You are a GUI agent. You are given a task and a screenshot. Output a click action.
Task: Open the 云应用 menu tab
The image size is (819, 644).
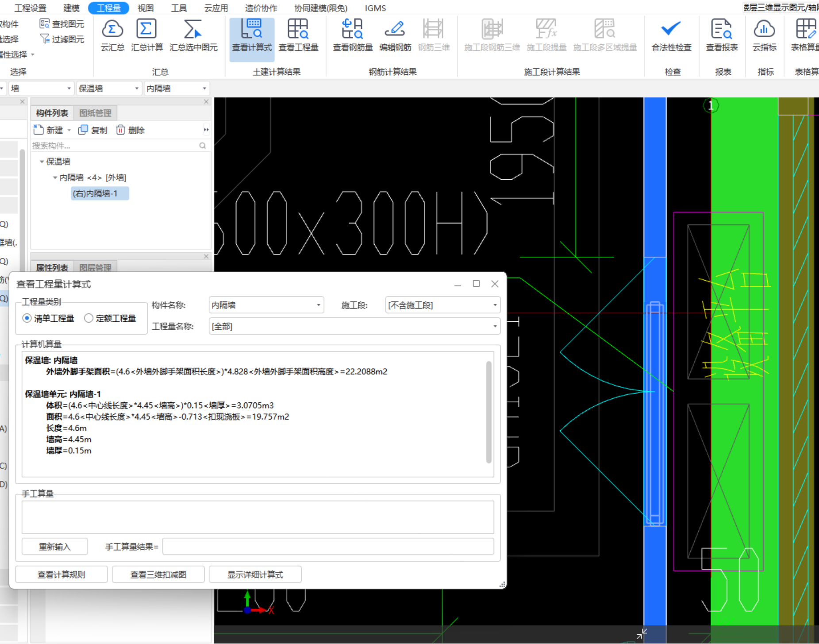coord(216,8)
